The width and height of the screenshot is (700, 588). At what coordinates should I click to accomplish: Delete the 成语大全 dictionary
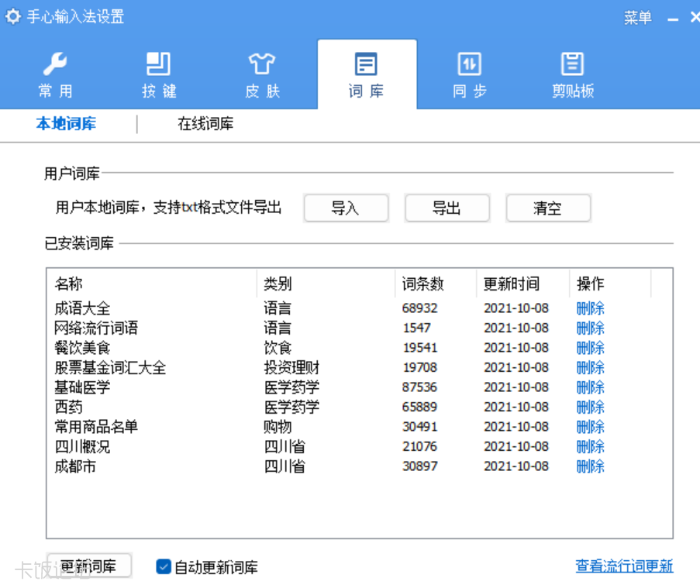pyautogui.click(x=590, y=308)
